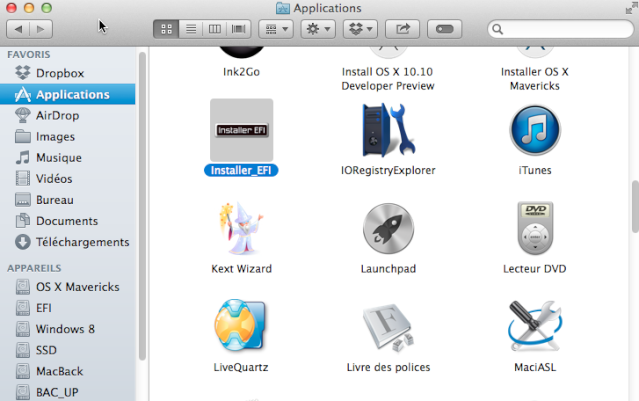Click the Share toolbar button
This screenshot has width=639, height=401.
click(x=403, y=29)
